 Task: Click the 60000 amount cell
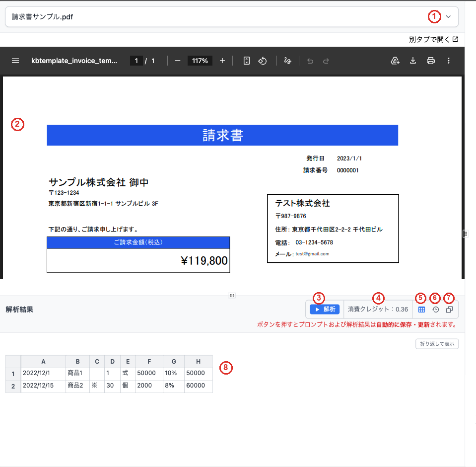tap(198, 386)
